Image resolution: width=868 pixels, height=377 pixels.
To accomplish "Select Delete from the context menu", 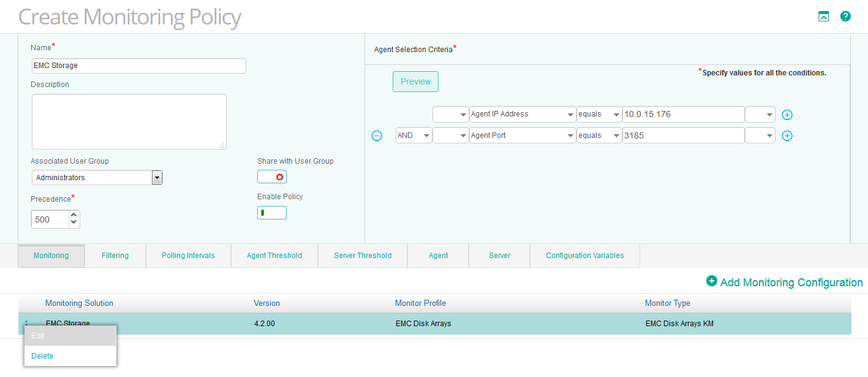I will (x=42, y=356).
